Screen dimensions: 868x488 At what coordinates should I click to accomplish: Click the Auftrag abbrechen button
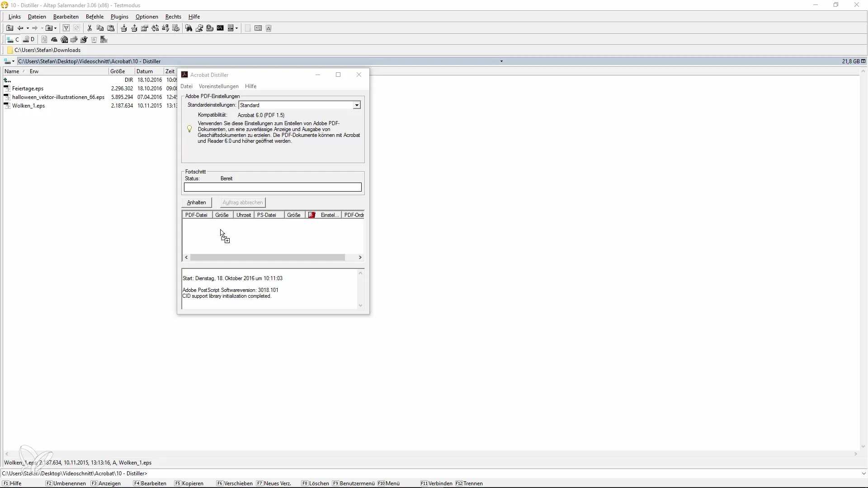243,202
